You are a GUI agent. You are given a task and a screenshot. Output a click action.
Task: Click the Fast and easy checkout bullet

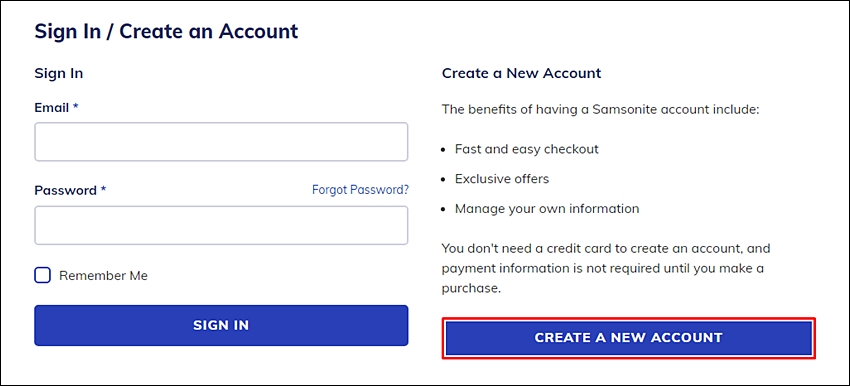(526, 149)
